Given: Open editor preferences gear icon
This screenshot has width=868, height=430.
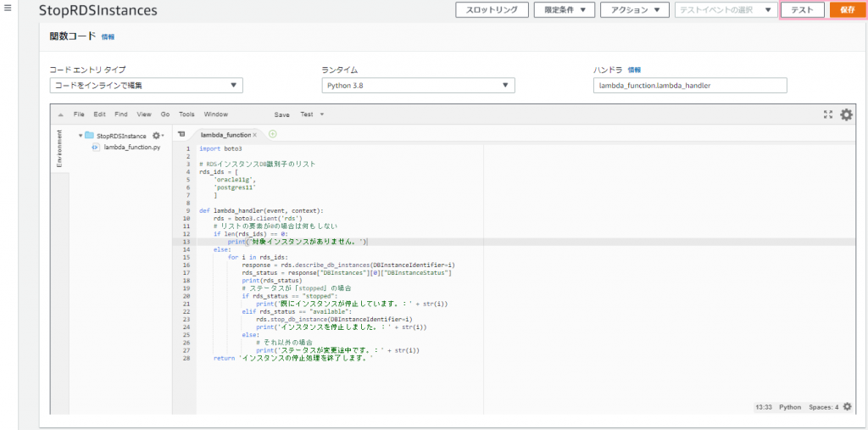Looking at the screenshot, I should point(847,114).
